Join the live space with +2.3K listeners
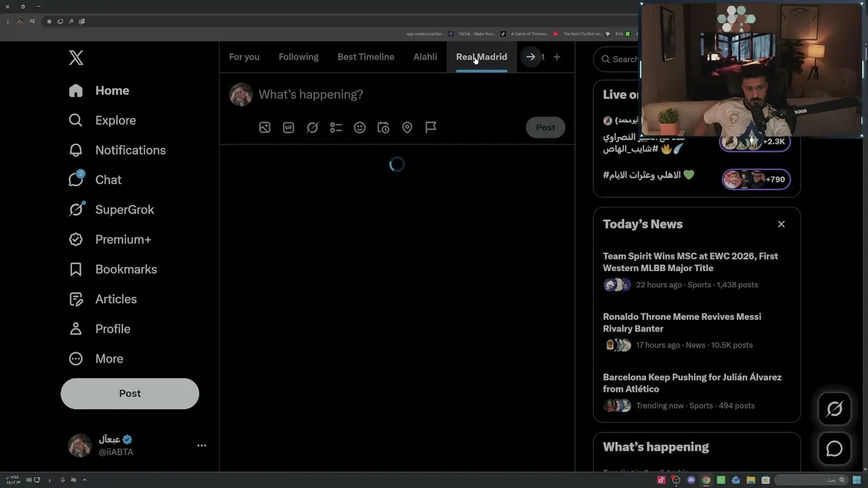 (x=755, y=142)
